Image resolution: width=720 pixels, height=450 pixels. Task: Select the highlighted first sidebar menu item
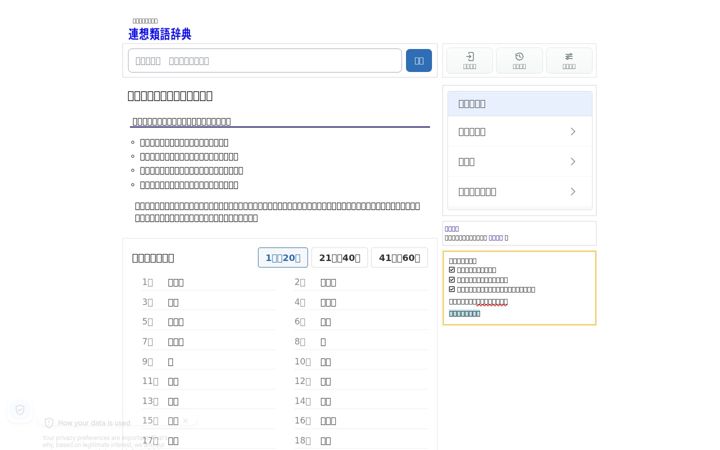point(520,104)
